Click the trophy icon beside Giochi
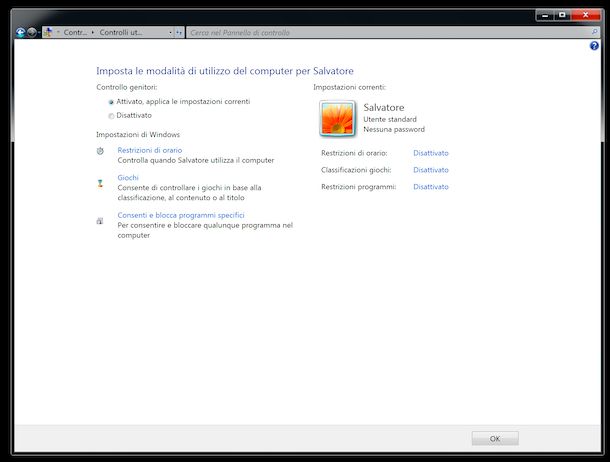This screenshot has width=610, height=462. pos(100,183)
